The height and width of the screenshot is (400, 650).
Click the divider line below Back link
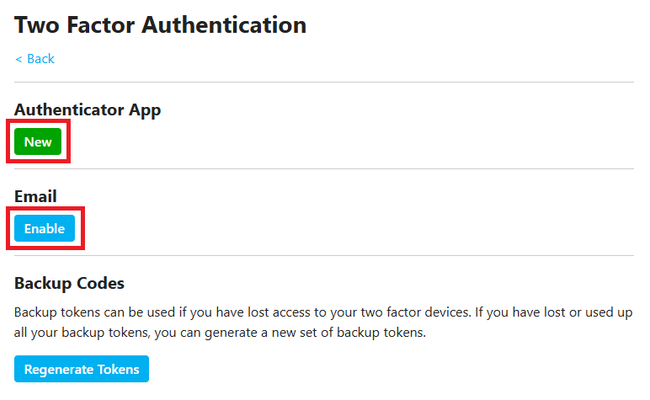pos(323,82)
